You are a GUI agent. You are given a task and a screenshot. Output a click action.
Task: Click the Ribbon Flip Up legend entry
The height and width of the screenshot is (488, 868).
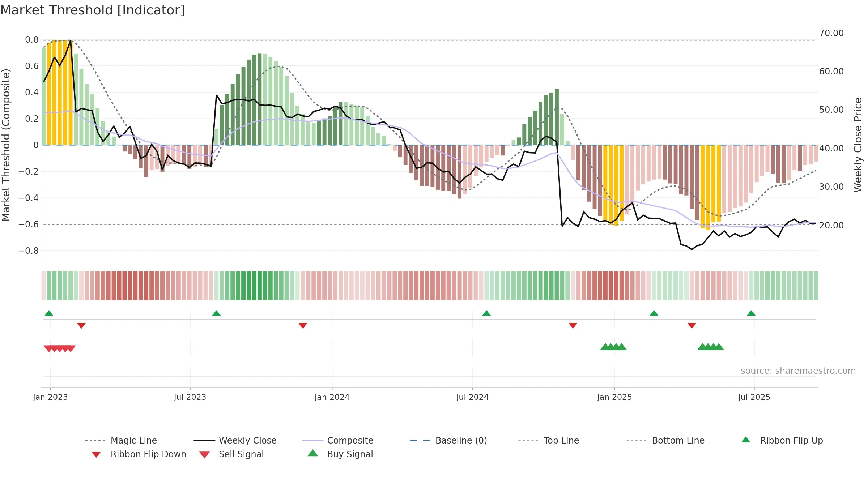[782, 440]
